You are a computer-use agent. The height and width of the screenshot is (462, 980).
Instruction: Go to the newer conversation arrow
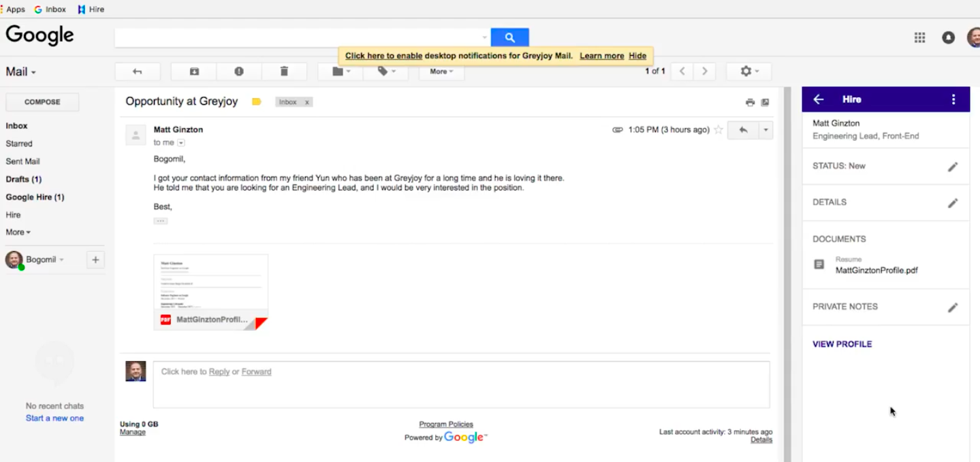[682, 71]
